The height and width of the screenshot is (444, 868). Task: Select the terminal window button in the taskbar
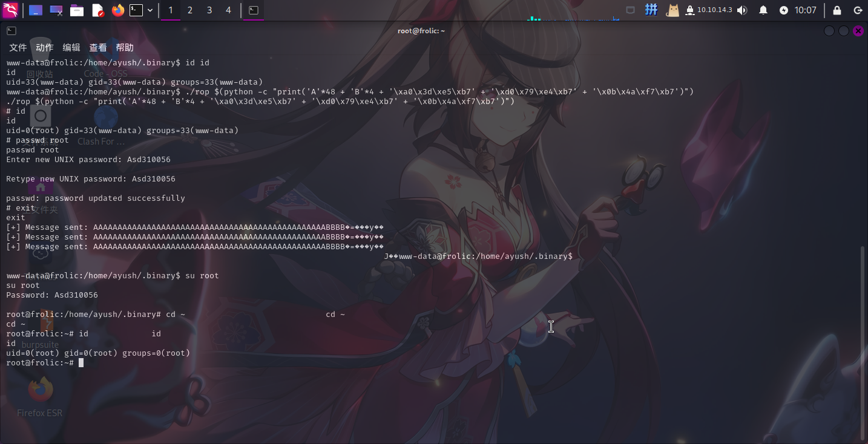point(254,10)
